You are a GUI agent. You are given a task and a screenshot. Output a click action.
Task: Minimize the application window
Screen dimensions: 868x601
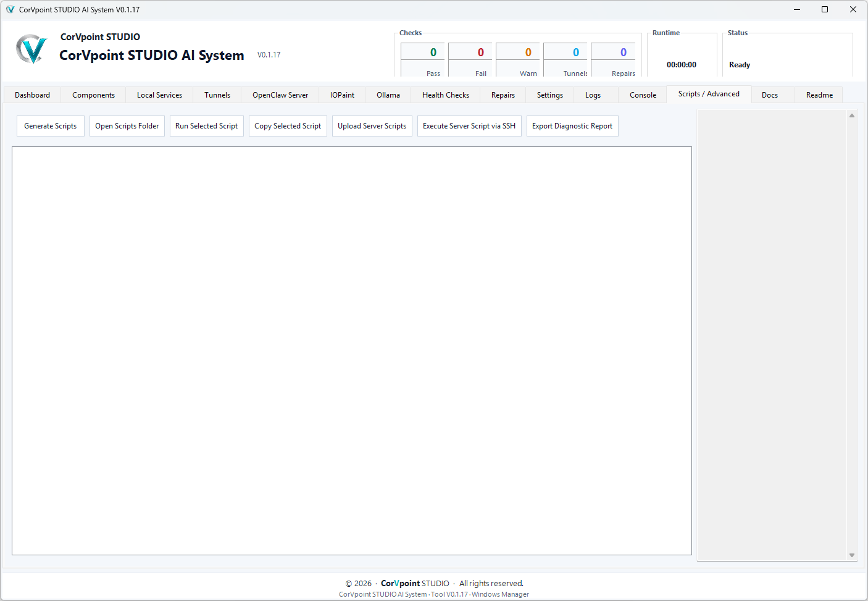[796, 9]
